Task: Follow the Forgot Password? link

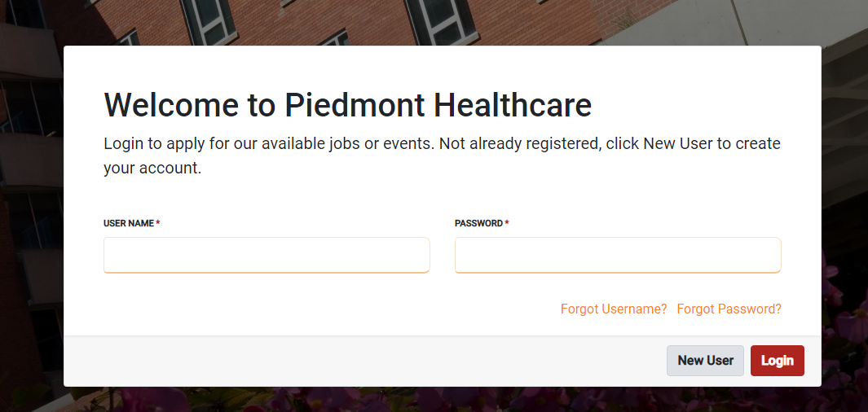Action: (x=729, y=309)
